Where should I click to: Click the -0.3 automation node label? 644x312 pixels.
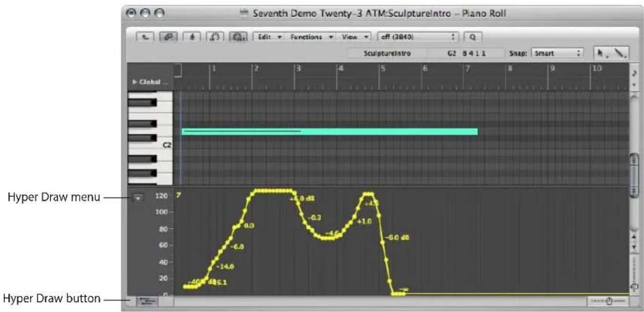click(x=314, y=217)
